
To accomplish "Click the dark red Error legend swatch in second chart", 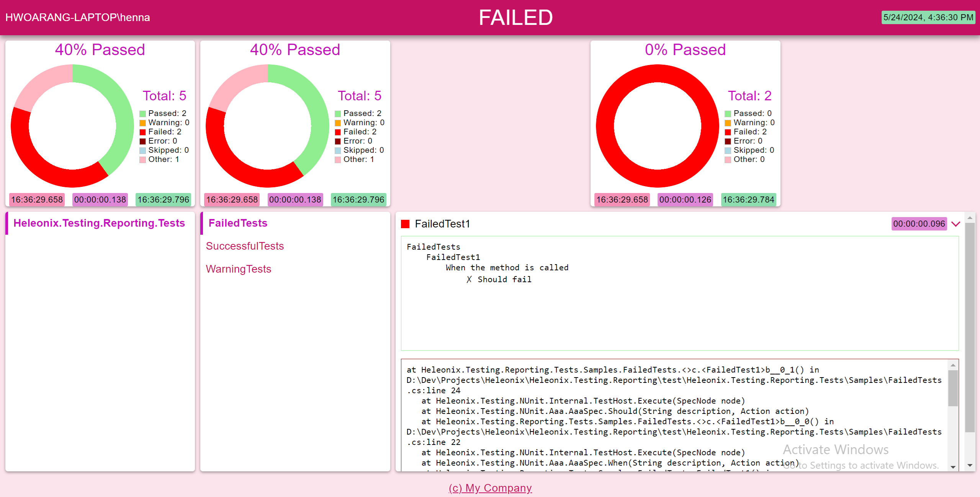I will click(338, 141).
